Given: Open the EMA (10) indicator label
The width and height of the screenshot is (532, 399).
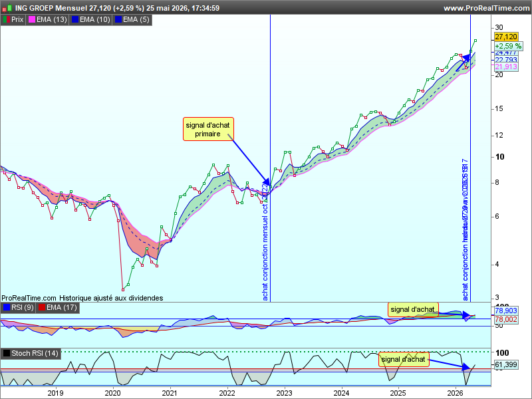Looking at the screenshot, I should coord(94,20).
